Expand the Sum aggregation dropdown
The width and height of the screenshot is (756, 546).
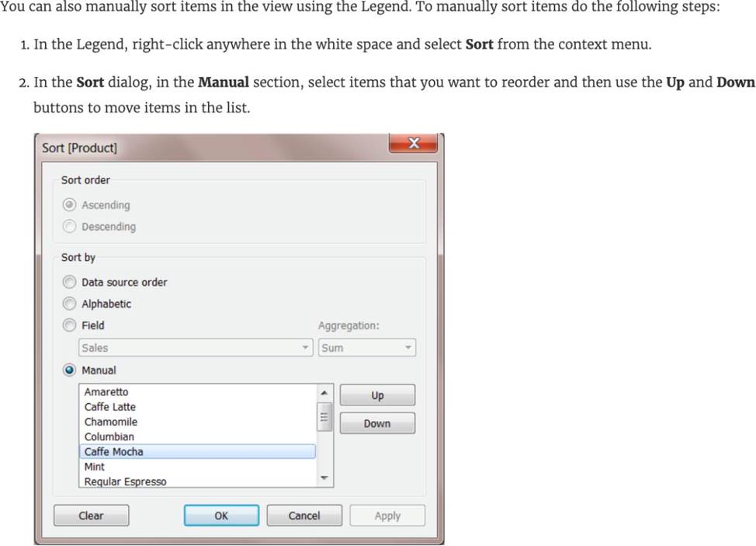[x=367, y=348]
